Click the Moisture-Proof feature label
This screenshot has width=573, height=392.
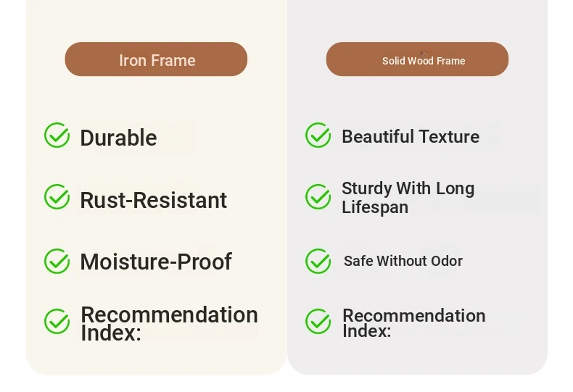coord(156,262)
